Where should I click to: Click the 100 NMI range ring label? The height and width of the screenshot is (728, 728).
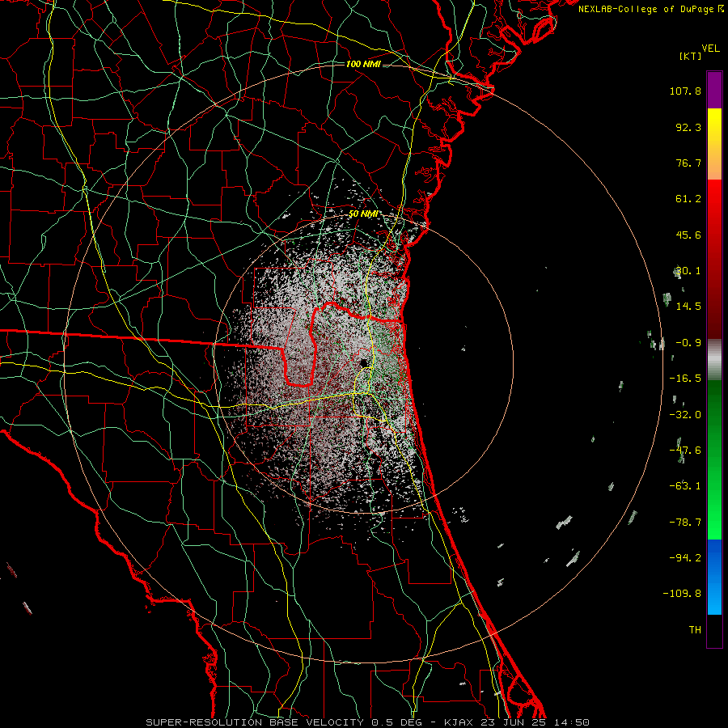coord(363,64)
